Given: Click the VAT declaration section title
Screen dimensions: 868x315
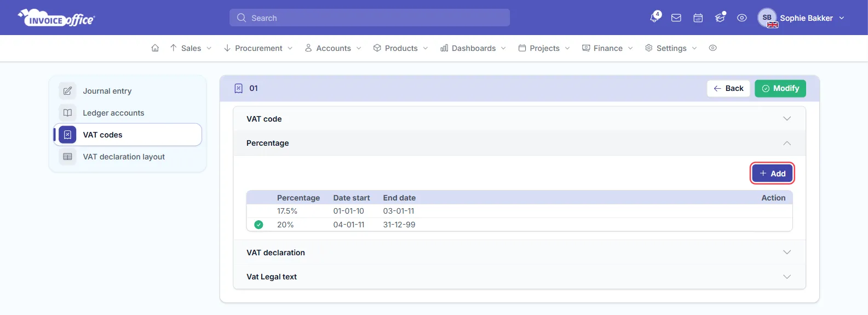Looking at the screenshot, I should click(x=275, y=253).
